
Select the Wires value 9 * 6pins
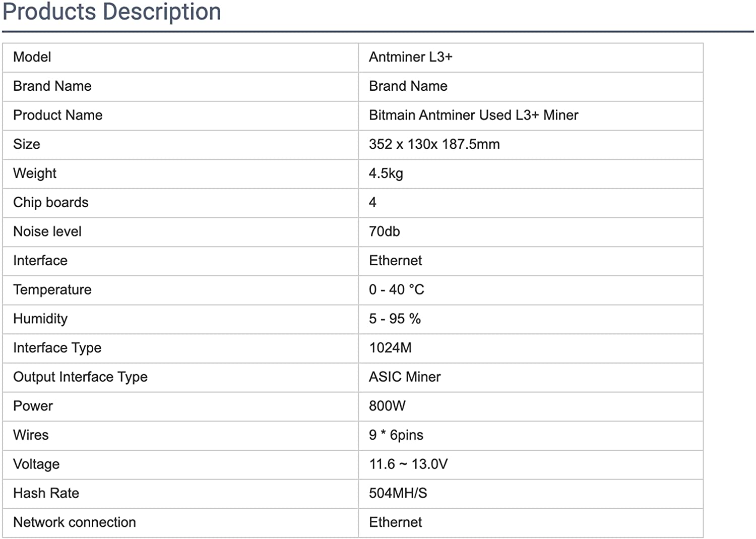pyautogui.click(x=396, y=435)
